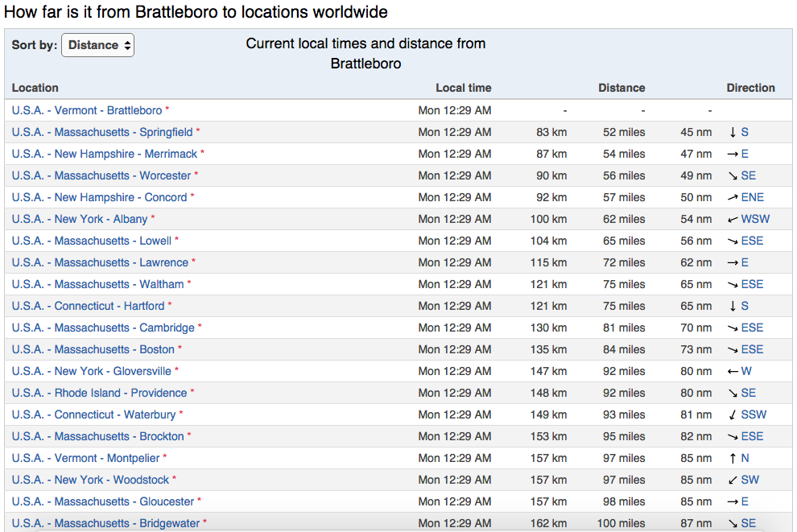
Task: Click the down arrow icon in Springfield row
Action: (x=733, y=132)
